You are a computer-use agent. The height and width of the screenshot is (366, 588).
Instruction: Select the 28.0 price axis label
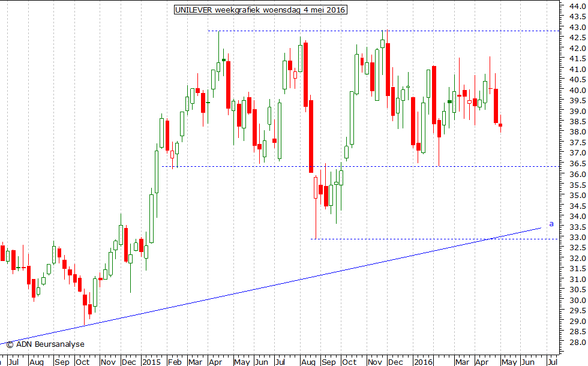577,343
